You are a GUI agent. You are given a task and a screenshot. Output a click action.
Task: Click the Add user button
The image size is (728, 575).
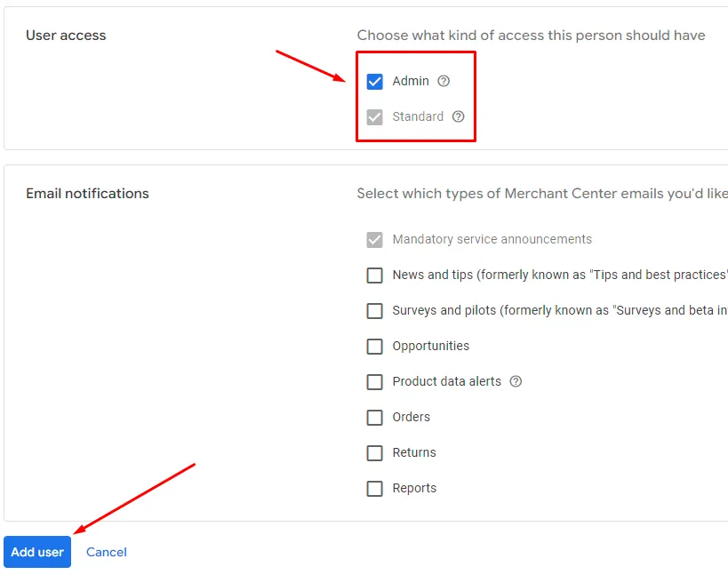coord(37,552)
